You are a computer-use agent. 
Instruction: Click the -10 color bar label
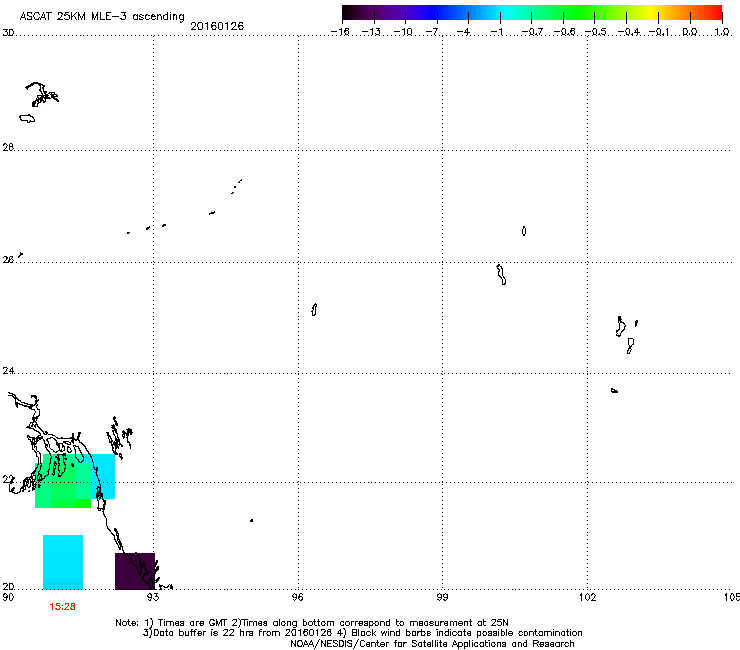pyautogui.click(x=403, y=32)
